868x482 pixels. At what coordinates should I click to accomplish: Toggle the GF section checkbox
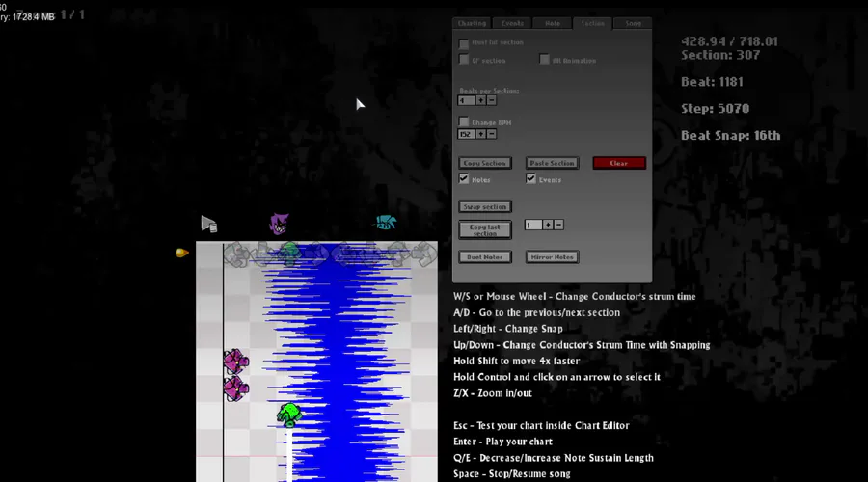pos(463,60)
